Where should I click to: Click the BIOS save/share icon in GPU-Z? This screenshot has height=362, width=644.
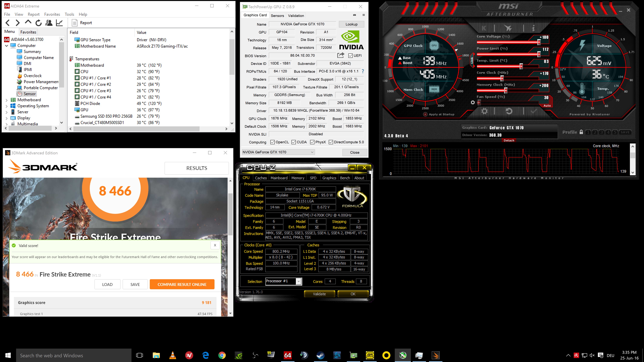pos(341,55)
